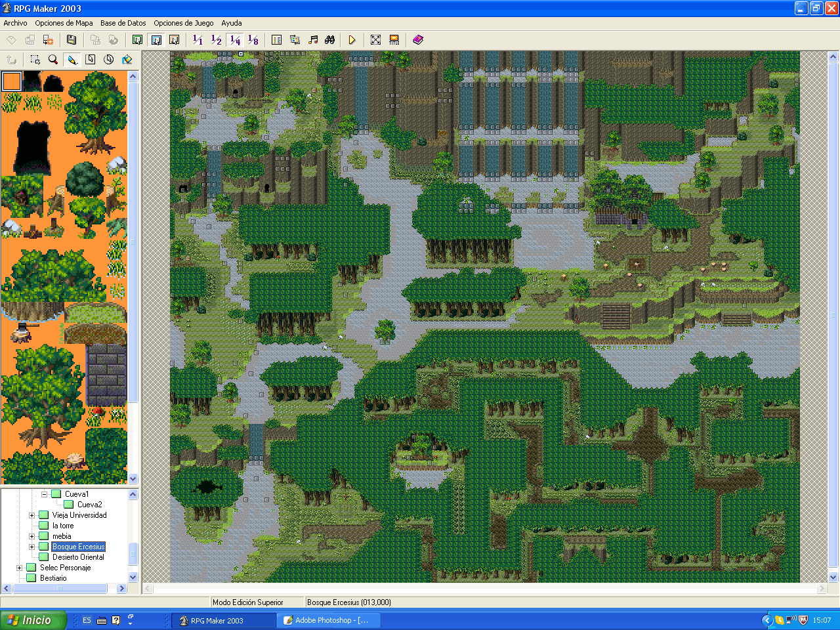Click the Open Project toolbar icon
The image size is (840, 630).
coord(30,40)
